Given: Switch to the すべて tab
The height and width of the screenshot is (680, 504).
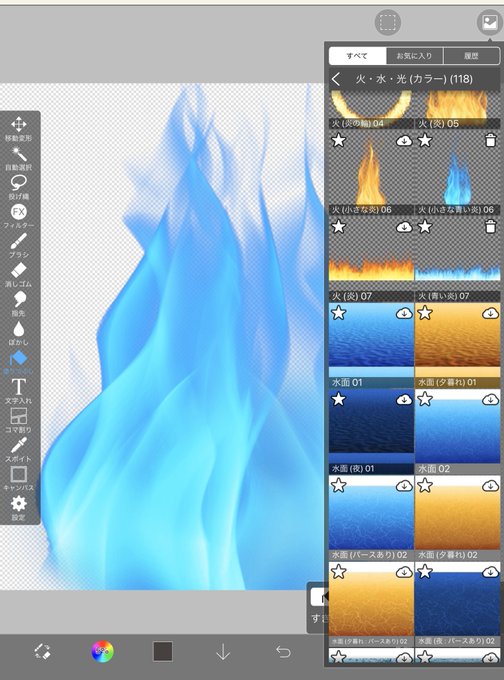Looking at the screenshot, I should pos(357,56).
